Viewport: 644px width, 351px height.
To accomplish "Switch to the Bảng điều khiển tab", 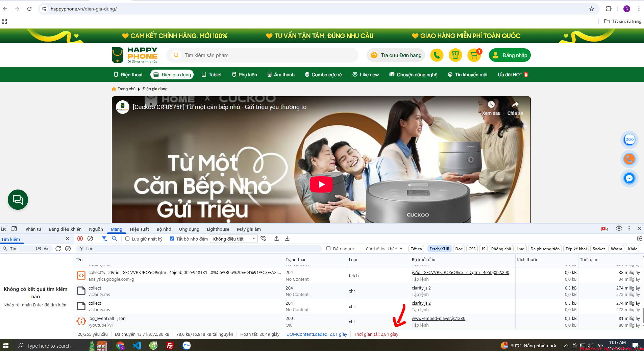I will click(65, 229).
